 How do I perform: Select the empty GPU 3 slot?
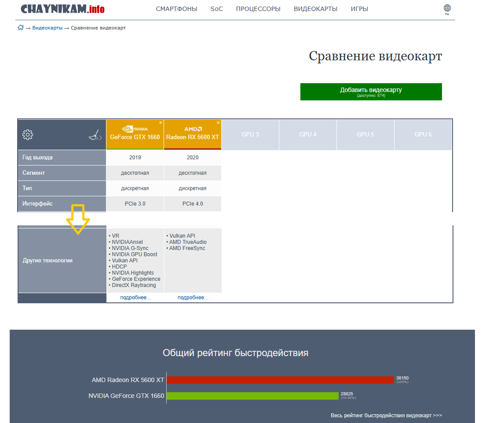tap(250, 134)
